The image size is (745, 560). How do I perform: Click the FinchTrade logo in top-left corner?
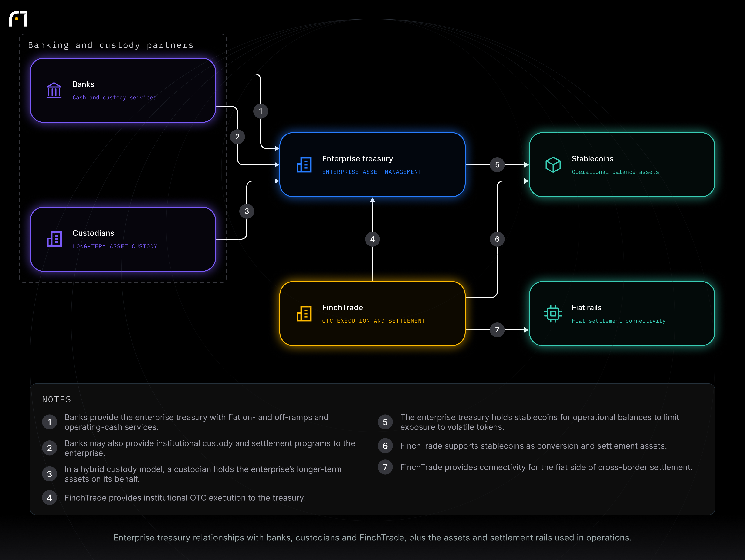[x=18, y=19]
